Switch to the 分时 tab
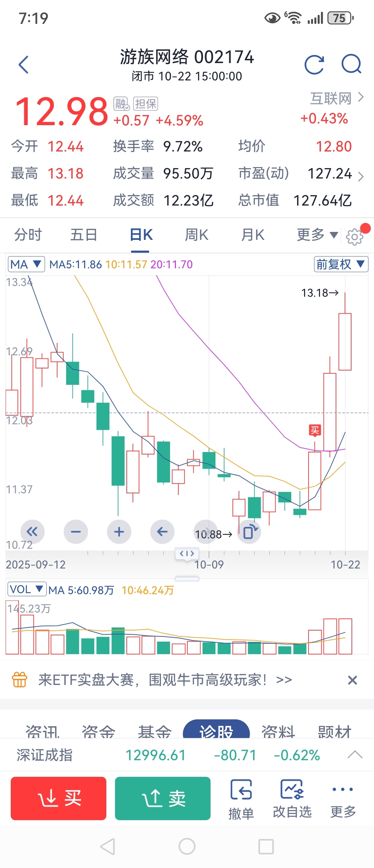 point(28,235)
